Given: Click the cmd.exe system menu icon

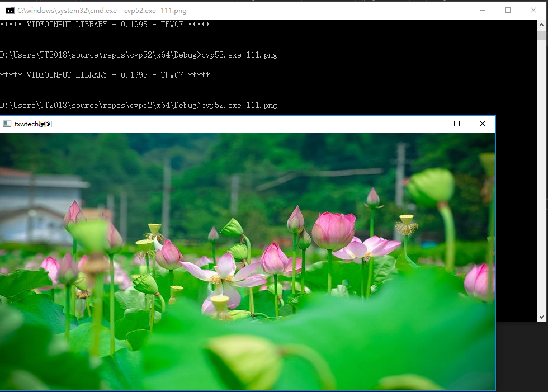Looking at the screenshot, I should (10, 11).
